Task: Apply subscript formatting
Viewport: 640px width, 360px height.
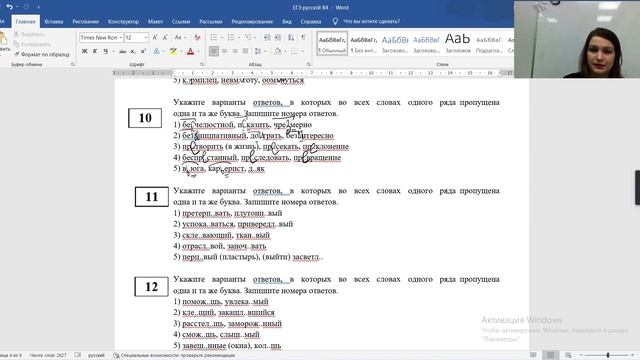Action: click(133, 51)
